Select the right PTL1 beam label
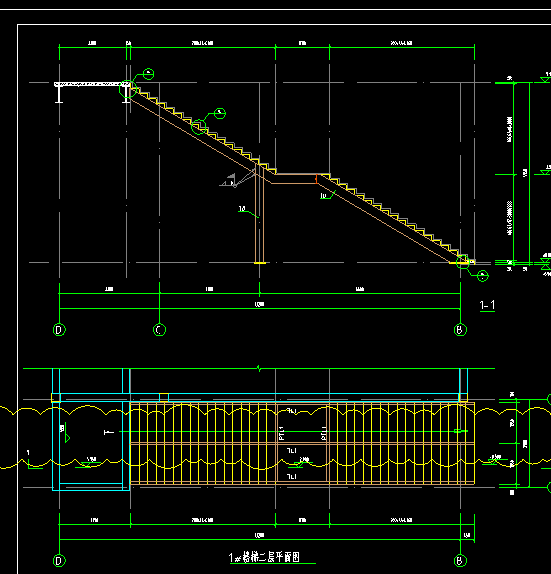The height and width of the screenshot is (574, 551). tap(324, 433)
